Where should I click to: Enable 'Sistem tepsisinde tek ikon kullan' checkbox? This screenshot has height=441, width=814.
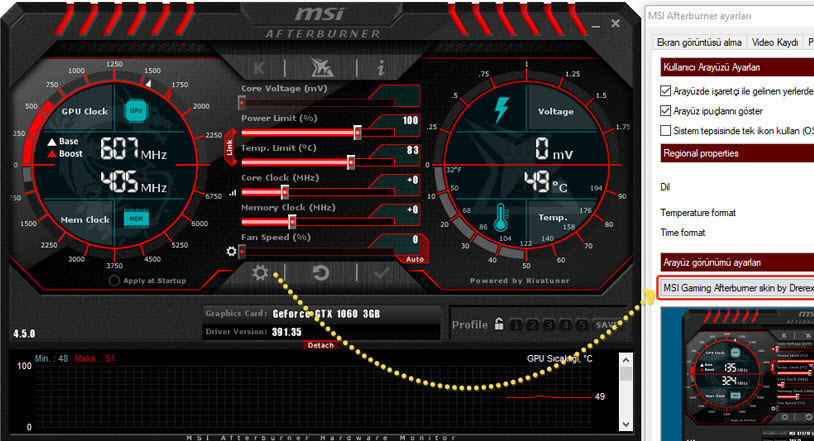pos(667,131)
